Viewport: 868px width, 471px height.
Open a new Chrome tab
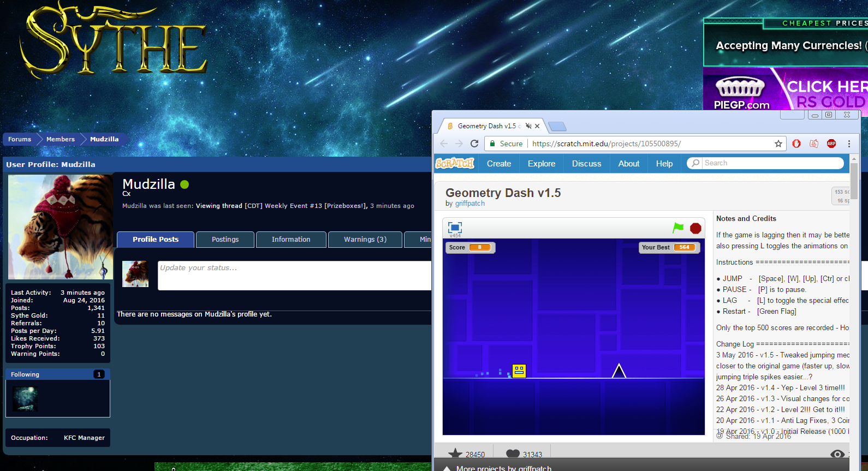click(557, 127)
